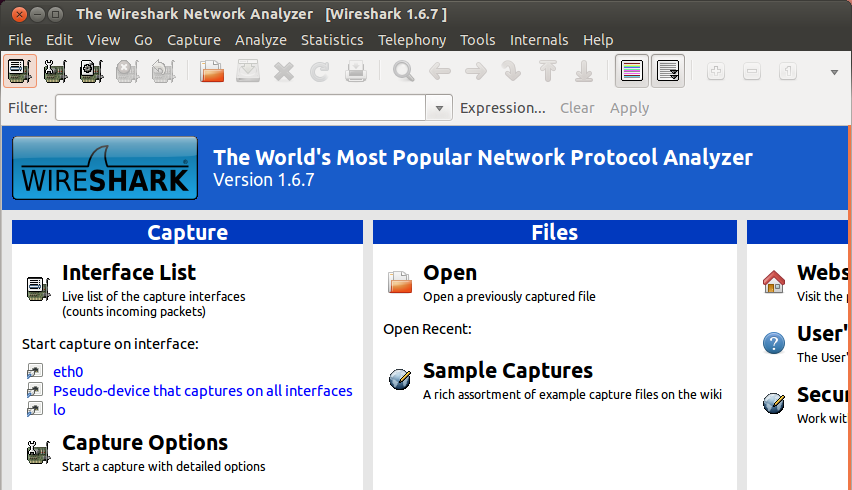Screen dimensions: 852x490
Task: Toggle packet list colorization
Action: click(x=631, y=72)
